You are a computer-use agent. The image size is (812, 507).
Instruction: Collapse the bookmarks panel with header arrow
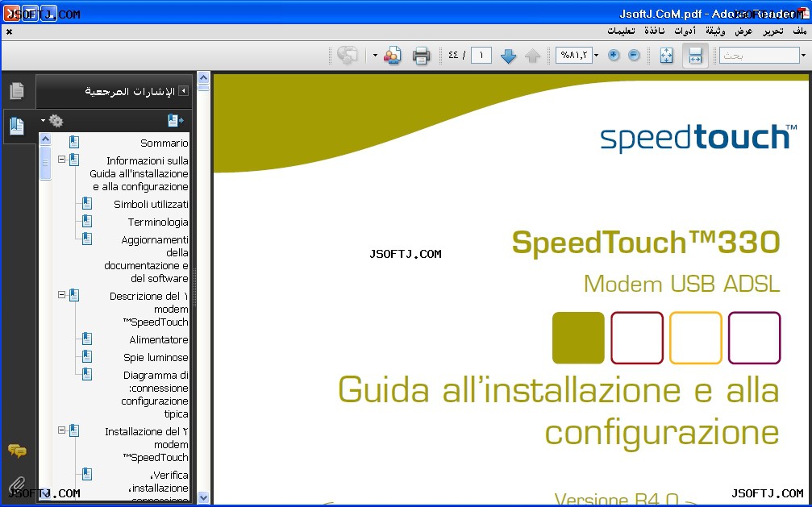point(183,91)
